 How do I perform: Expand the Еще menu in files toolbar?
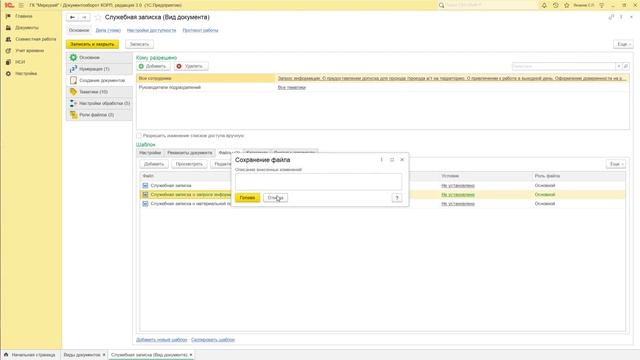click(x=616, y=164)
